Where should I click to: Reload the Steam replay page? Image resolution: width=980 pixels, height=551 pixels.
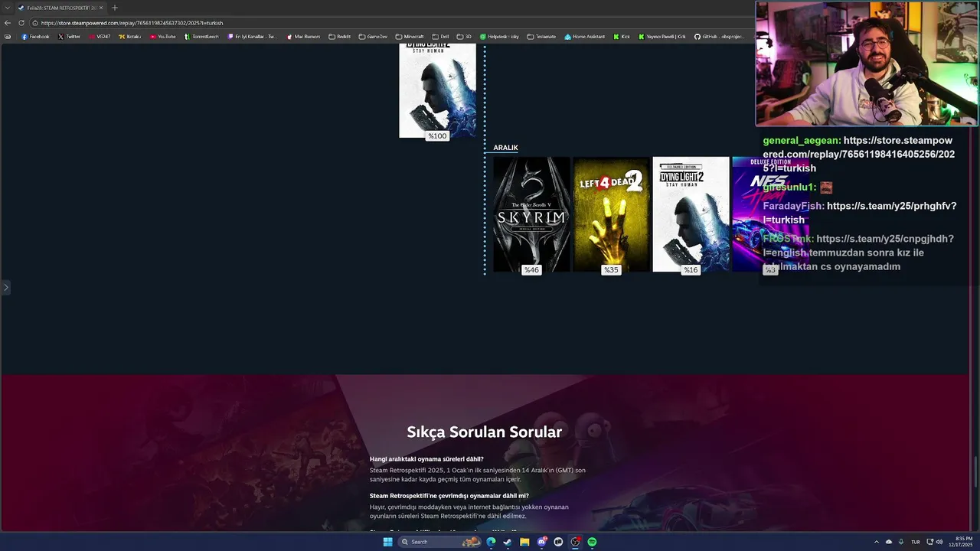(21, 23)
